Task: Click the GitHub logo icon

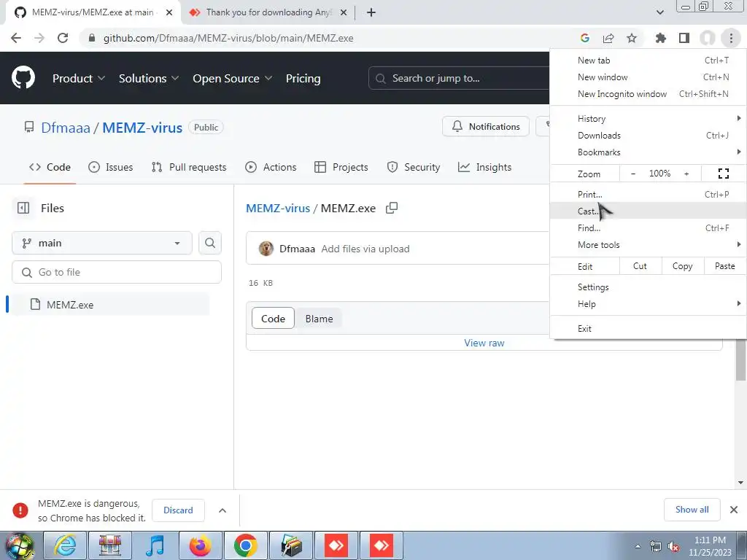Action: point(23,78)
